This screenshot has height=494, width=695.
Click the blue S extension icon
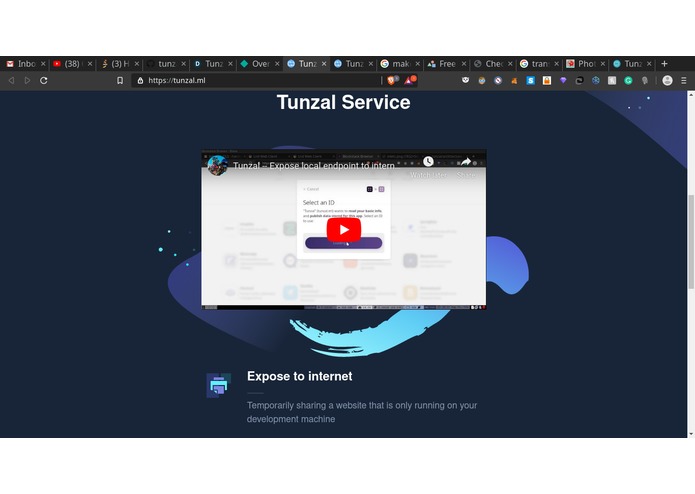tap(531, 80)
